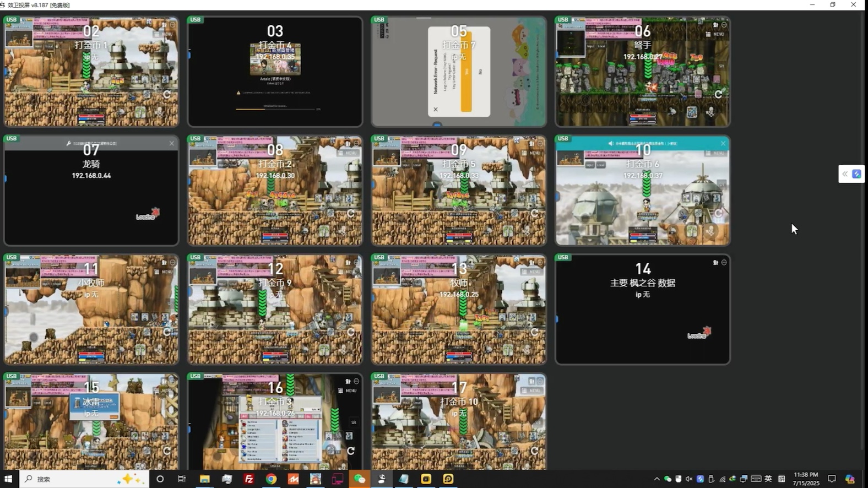Viewport: 868px width, 488px height.
Task: Expand the side panel with double-chevron arrow
Action: 845,174
